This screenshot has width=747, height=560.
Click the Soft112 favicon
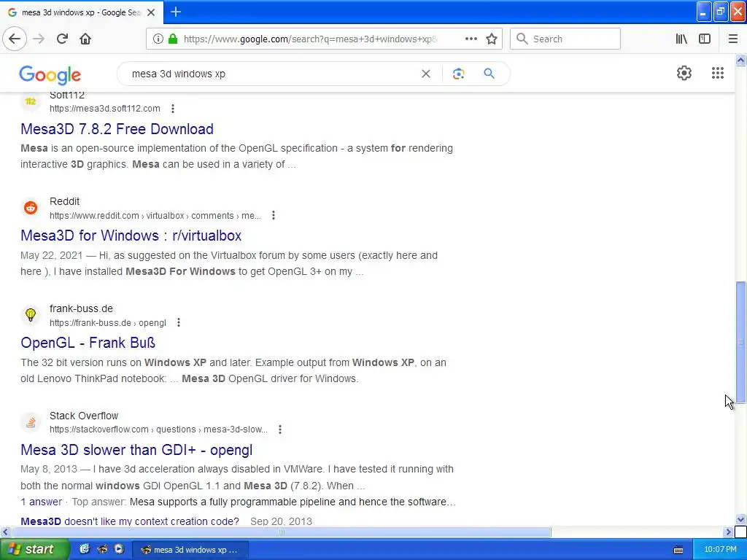coord(31,101)
